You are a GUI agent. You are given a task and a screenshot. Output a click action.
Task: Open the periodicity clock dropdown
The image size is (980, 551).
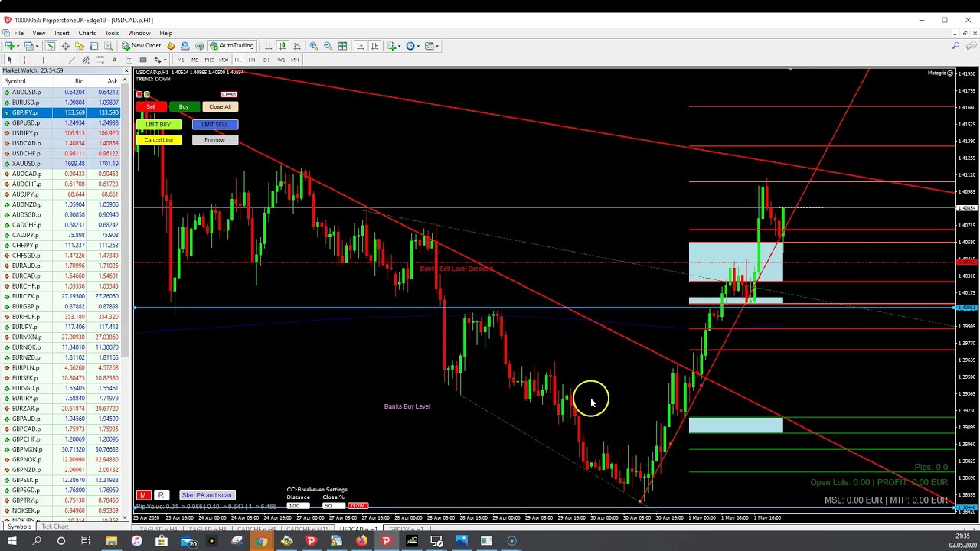418,46
